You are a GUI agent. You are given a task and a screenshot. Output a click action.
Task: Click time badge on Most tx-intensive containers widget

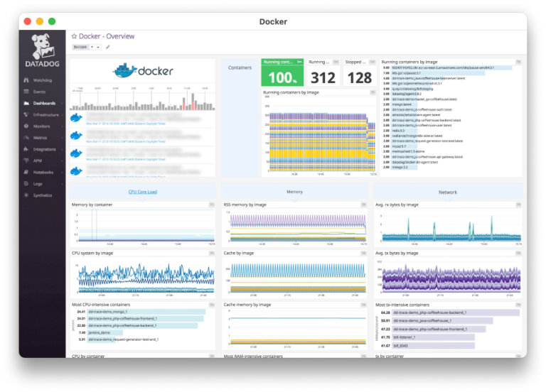[518, 305]
